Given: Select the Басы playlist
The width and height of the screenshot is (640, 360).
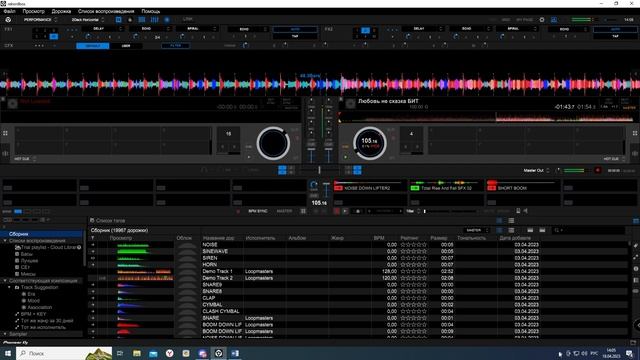Looking at the screenshot, I should [27, 254].
